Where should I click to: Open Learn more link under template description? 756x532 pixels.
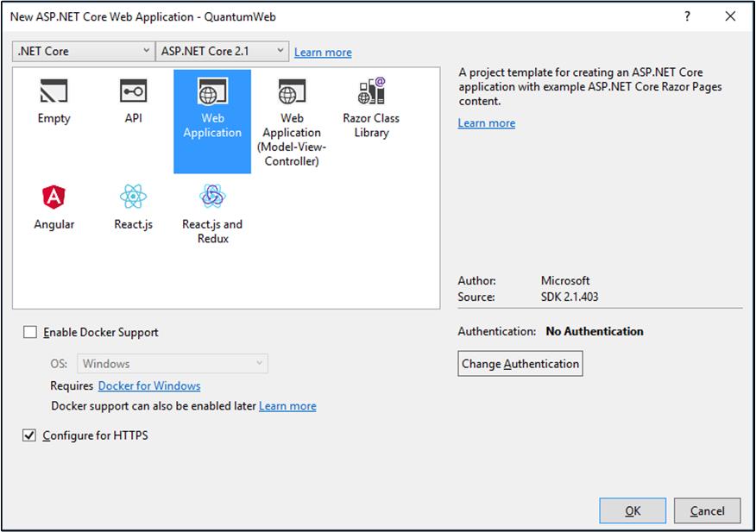point(487,123)
